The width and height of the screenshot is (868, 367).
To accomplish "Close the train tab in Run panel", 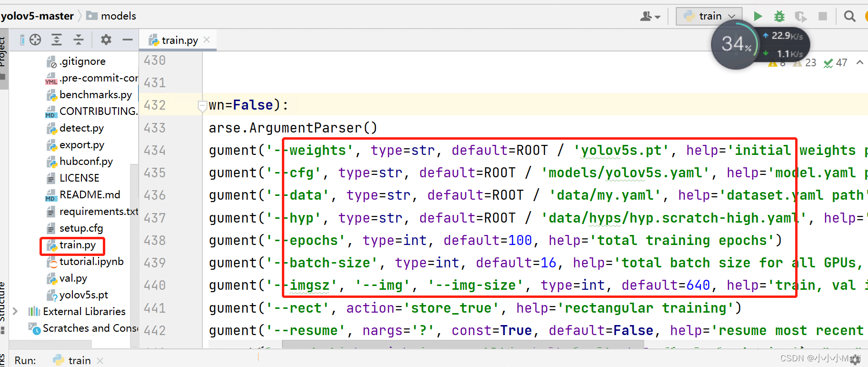I will 100,361.
